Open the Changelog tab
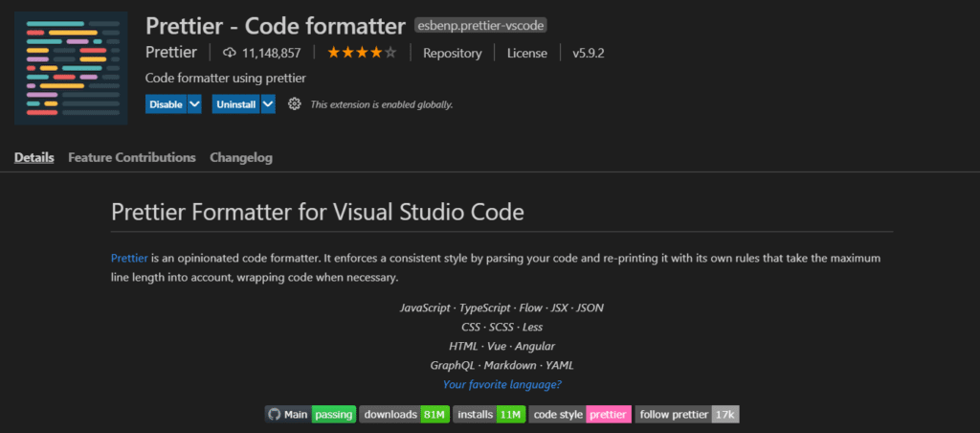 point(241,158)
